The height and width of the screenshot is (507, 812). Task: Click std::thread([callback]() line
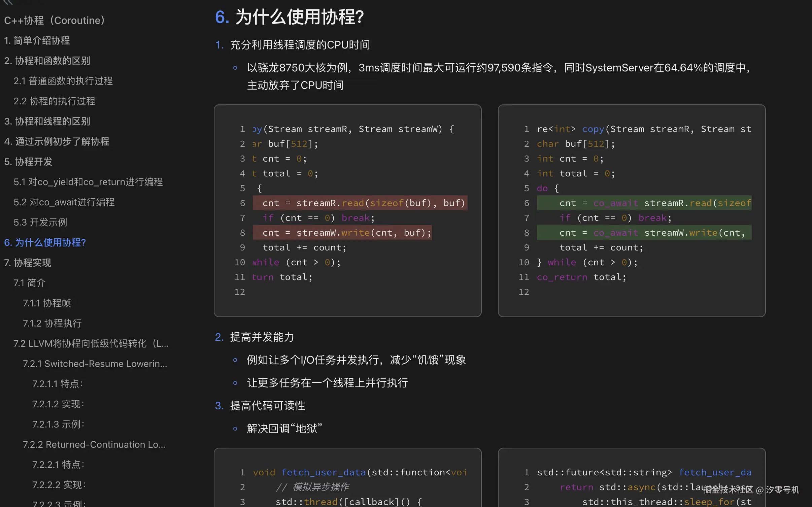pos(349,502)
